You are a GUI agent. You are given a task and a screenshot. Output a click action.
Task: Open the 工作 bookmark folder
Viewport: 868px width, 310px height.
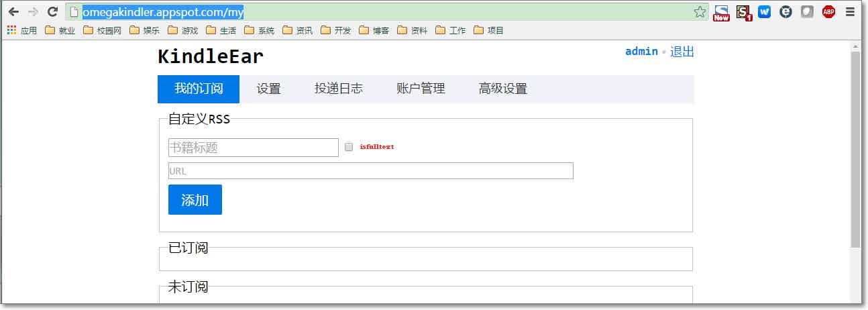pos(451,30)
